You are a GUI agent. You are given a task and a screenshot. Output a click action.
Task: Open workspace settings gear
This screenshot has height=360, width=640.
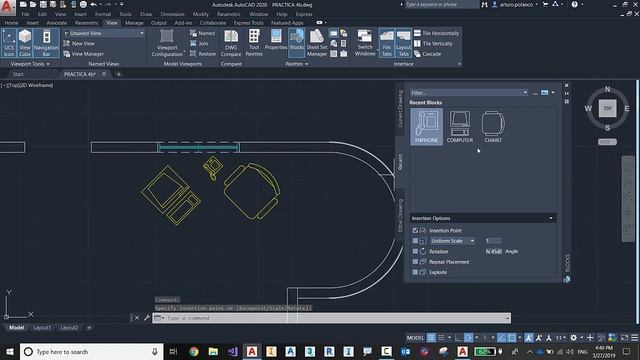[573, 338]
